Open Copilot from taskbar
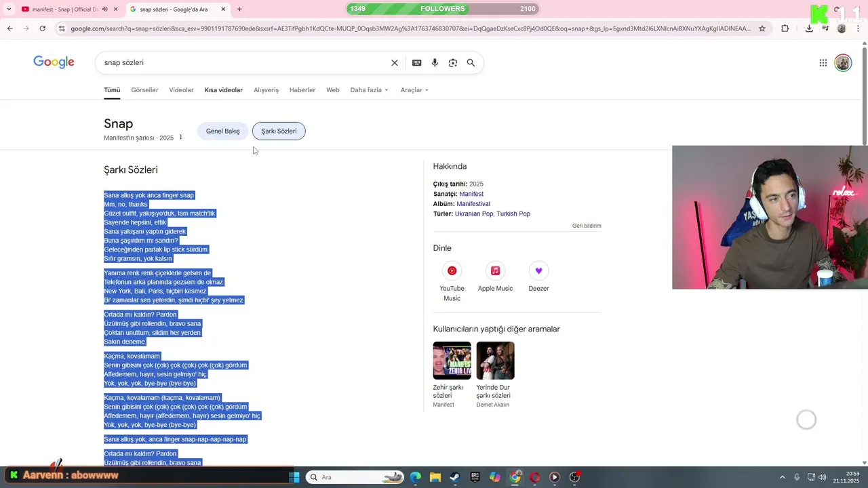 (495, 477)
